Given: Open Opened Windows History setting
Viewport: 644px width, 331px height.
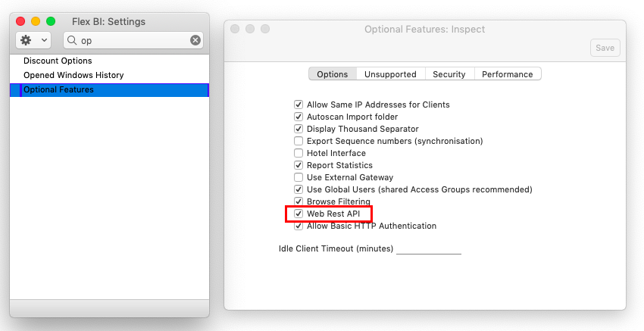Looking at the screenshot, I should (x=73, y=75).
